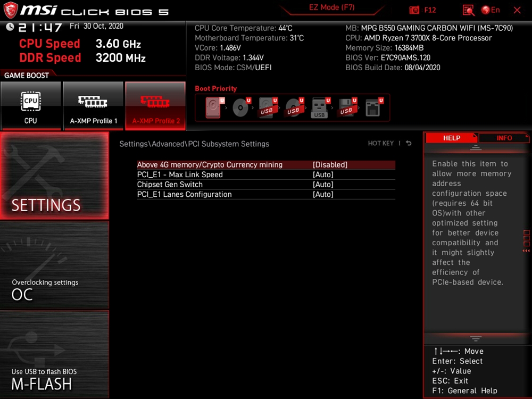
Task: Open Above 4G memory [Disabled] value
Action: (330, 165)
